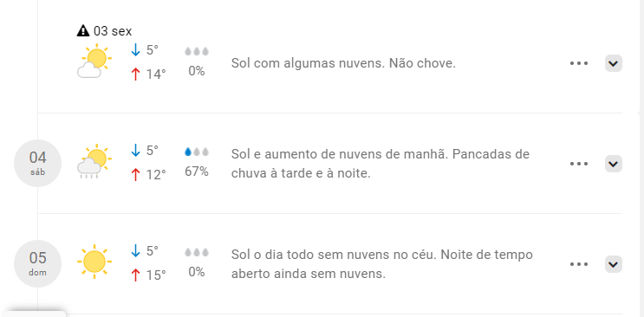Click the partly cloudy sun icon for Friday
The height and width of the screenshot is (317, 644).
pyautogui.click(x=94, y=61)
